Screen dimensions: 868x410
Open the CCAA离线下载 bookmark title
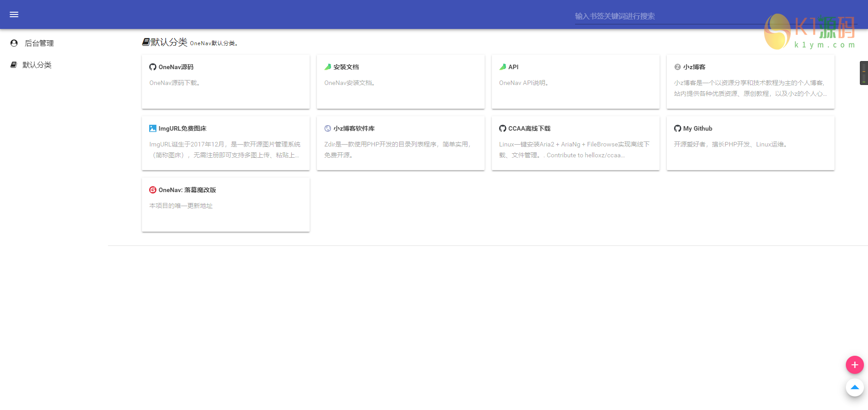(x=529, y=128)
